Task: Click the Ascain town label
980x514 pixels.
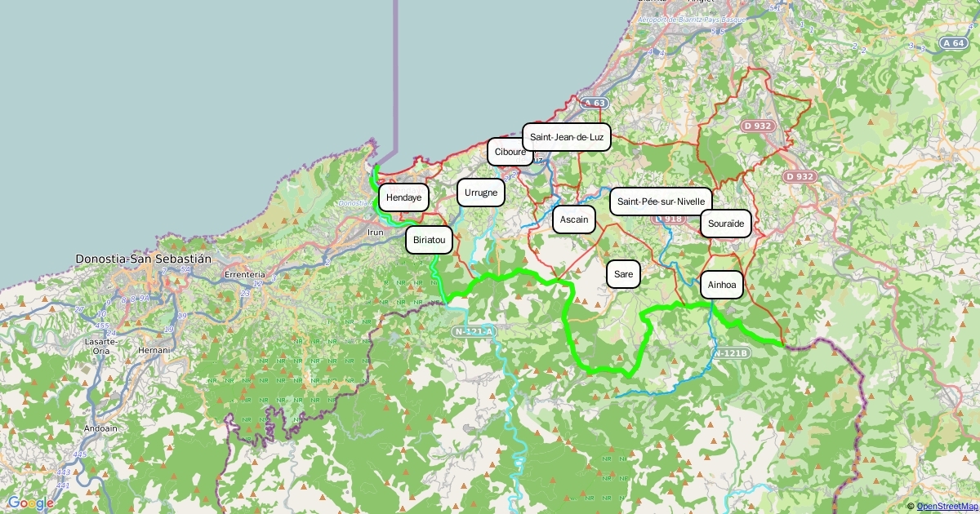Action: coord(574,219)
